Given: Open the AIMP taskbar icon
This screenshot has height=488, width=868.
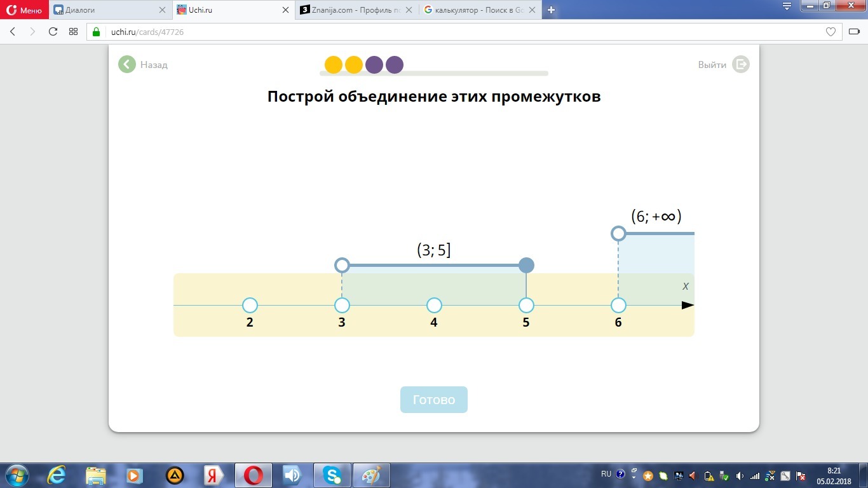Looking at the screenshot, I should [x=175, y=475].
